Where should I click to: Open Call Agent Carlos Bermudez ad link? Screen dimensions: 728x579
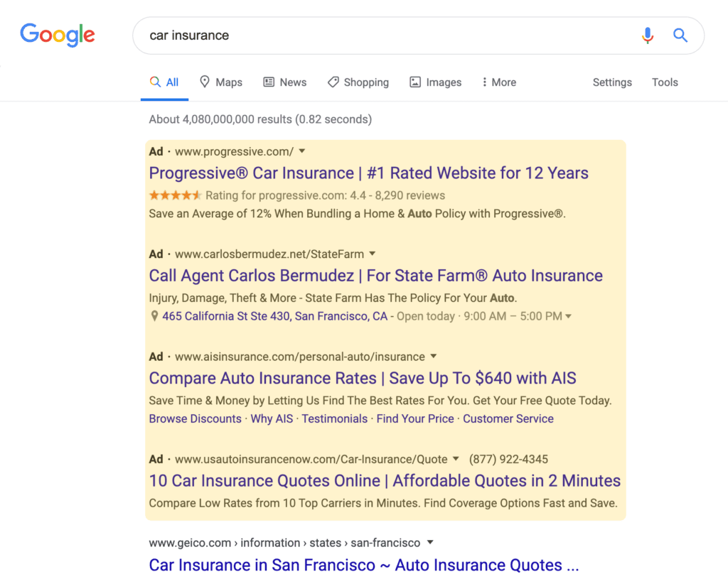[x=375, y=276]
